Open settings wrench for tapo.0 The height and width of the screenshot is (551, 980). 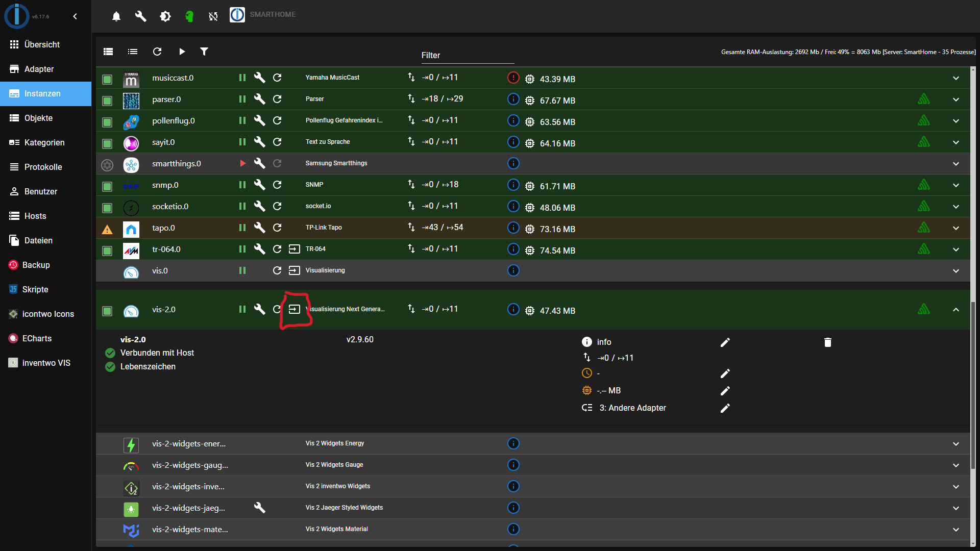pos(259,228)
